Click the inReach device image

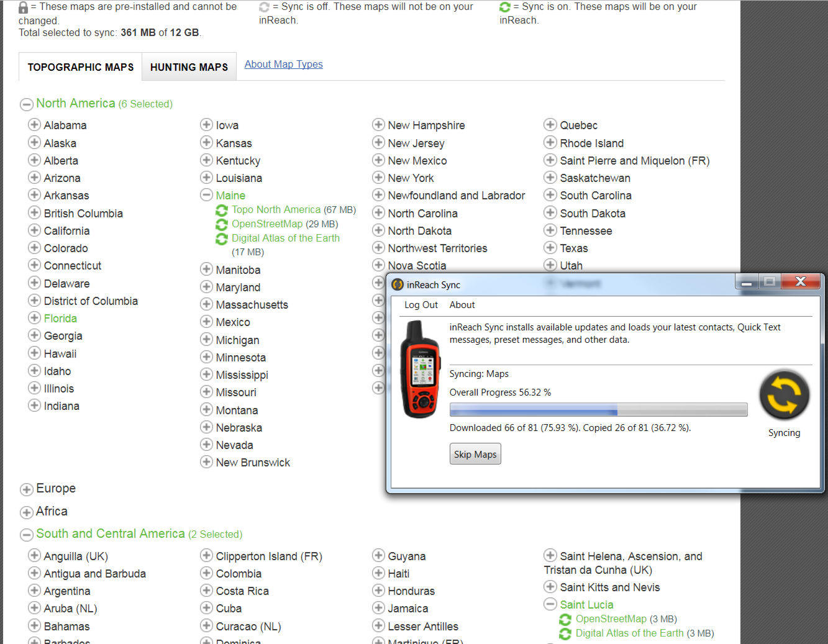pos(421,369)
